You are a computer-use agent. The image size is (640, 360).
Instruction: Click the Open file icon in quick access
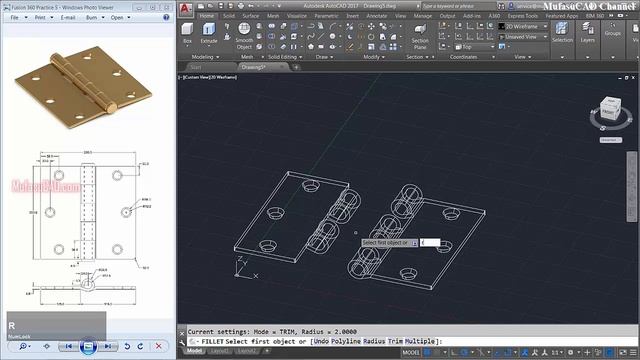click(211, 6)
